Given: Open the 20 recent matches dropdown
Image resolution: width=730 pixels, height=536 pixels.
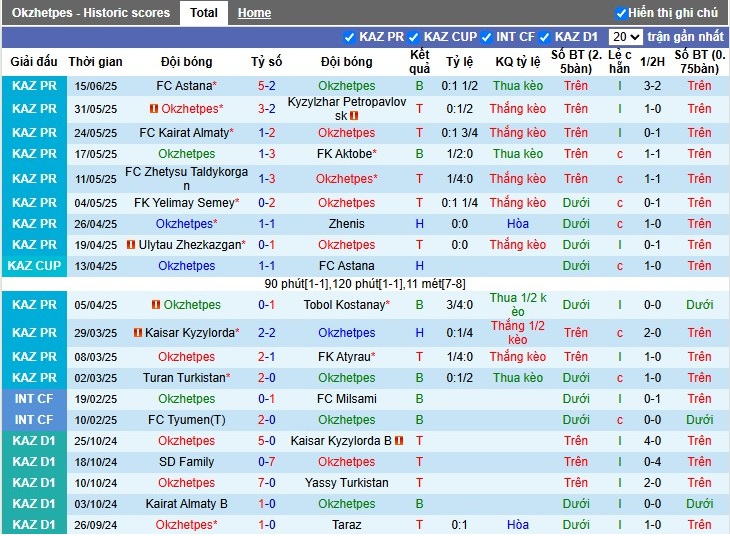Looking at the screenshot, I should 625,37.
